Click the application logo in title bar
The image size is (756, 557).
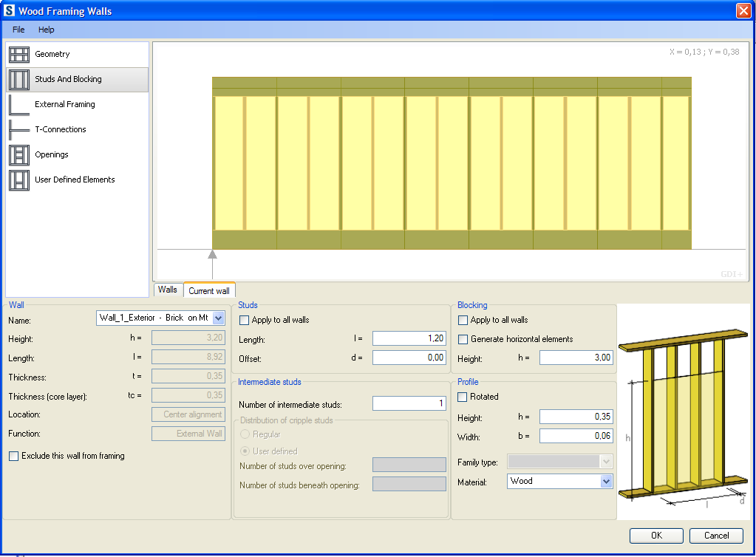pos(9,10)
